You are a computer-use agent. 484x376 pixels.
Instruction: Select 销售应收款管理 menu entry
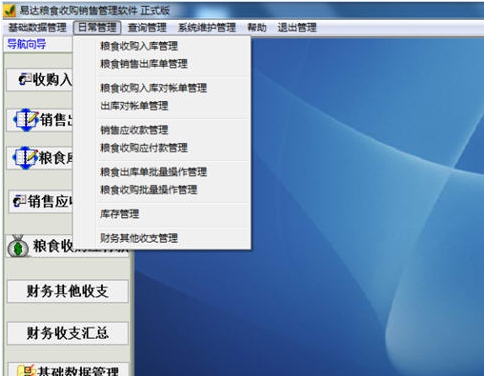[x=134, y=130]
